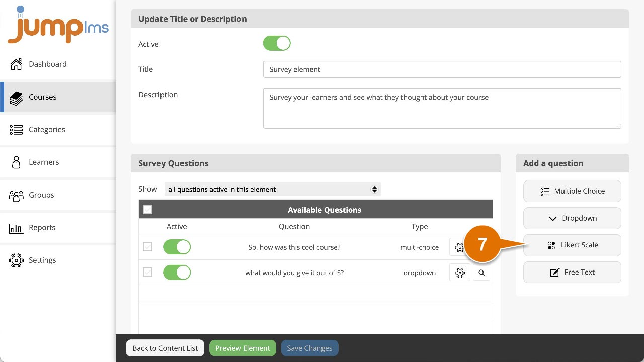Click the Settings gear icon in sidebar
The height and width of the screenshot is (362, 644).
[x=16, y=260]
